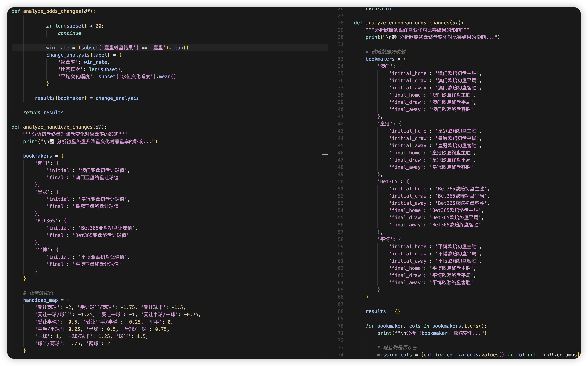Viewport: 588px width, 366px height.
Task: Click the analyze_european_odds_changes function name
Action: (407, 23)
